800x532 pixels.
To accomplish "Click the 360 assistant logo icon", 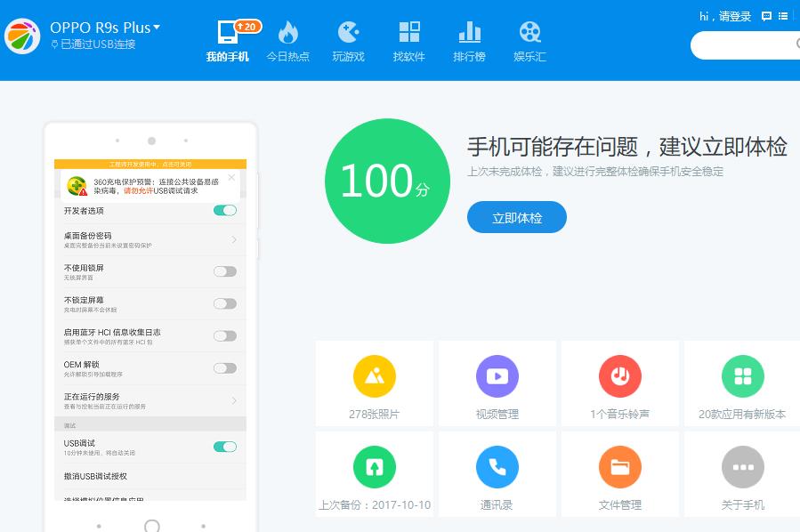I will [22, 36].
